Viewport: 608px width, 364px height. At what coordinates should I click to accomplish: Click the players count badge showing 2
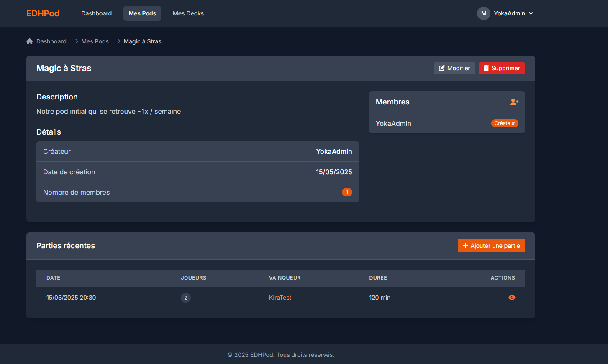click(x=186, y=298)
